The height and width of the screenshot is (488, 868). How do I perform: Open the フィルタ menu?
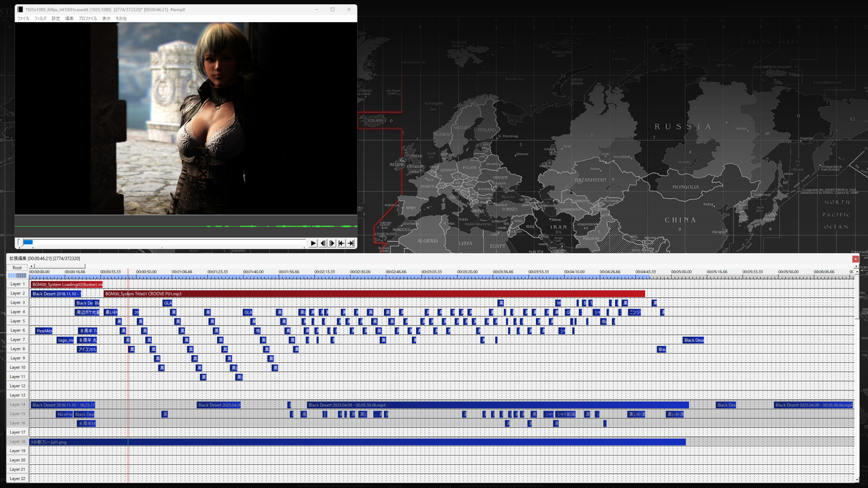41,18
